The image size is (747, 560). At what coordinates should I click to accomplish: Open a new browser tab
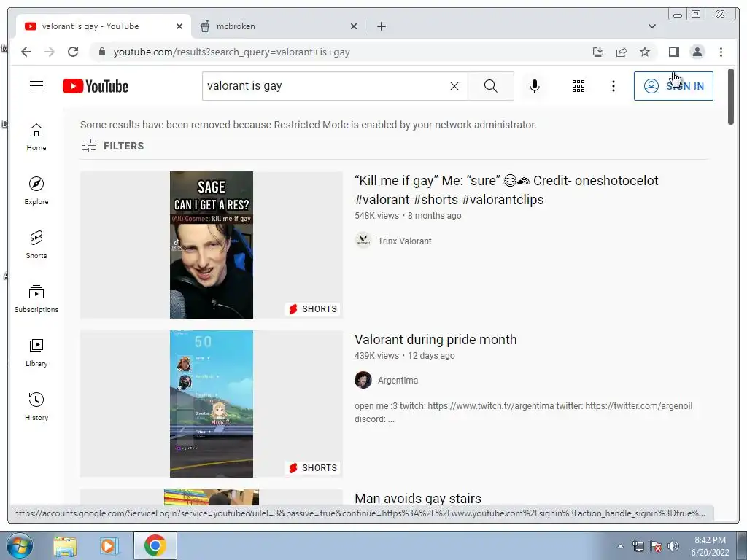[x=381, y=26]
